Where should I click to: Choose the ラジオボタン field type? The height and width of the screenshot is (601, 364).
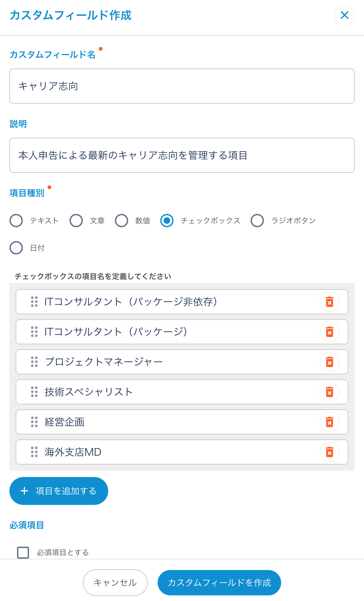pyautogui.click(x=257, y=220)
